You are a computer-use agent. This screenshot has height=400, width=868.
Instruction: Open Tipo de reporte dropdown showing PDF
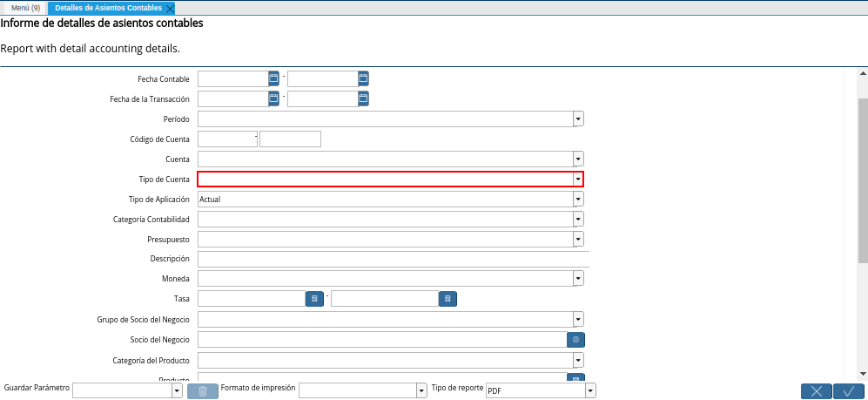590,391
